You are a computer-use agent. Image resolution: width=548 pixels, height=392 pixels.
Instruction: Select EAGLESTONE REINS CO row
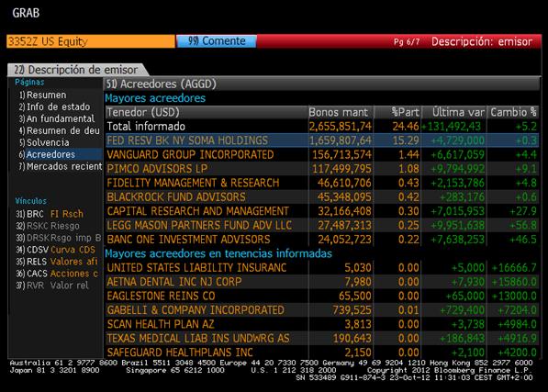pos(321,296)
